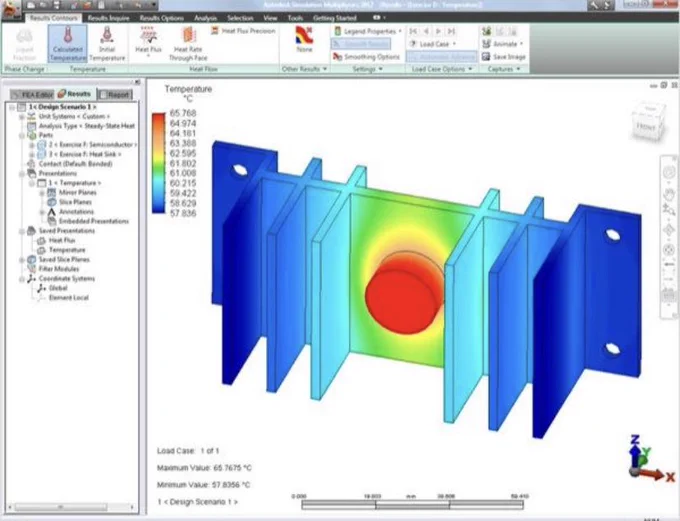
Task: Activate the Pan hand tool in navigation bar
Action: click(x=669, y=193)
